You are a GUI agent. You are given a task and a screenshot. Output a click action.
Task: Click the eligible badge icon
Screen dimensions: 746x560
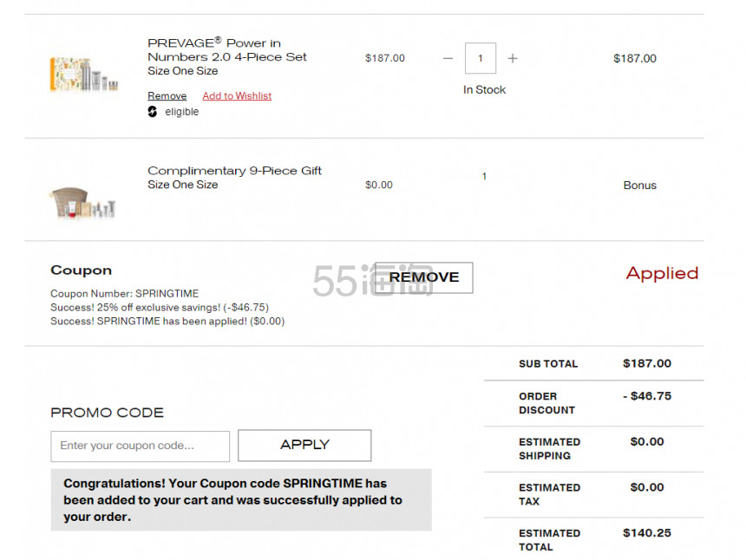pyautogui.click(x=153, y=112)
